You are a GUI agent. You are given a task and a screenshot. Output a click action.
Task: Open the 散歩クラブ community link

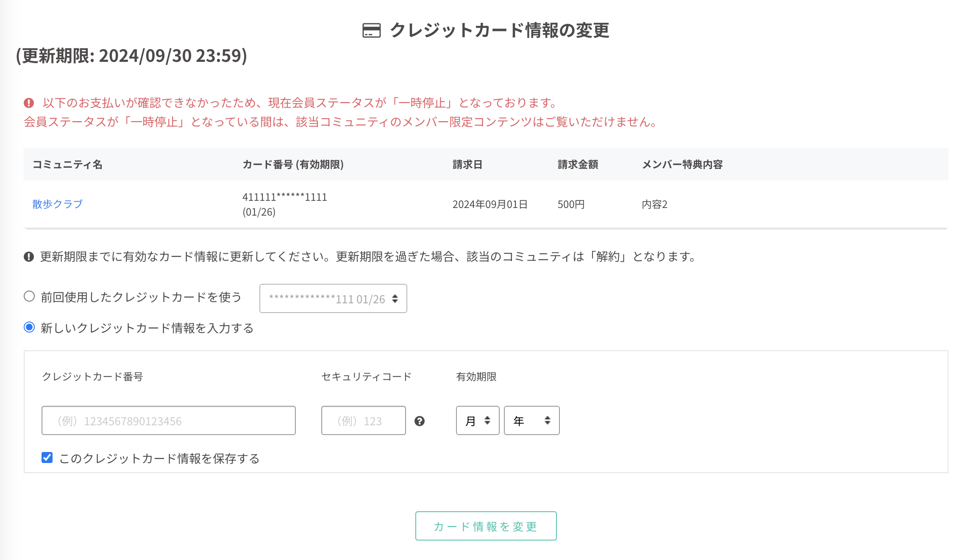pos(57,204)
